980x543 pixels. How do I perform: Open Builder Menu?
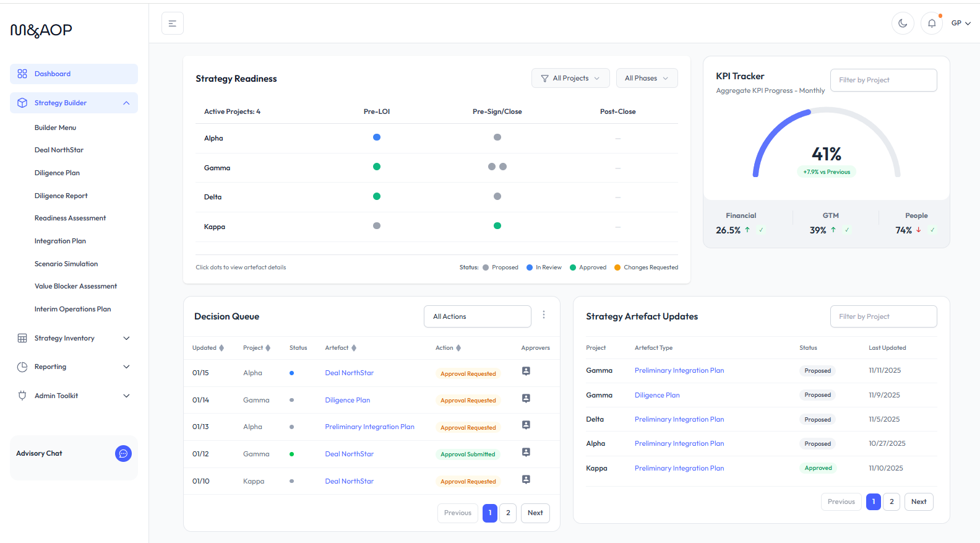[x=55, y=128]
